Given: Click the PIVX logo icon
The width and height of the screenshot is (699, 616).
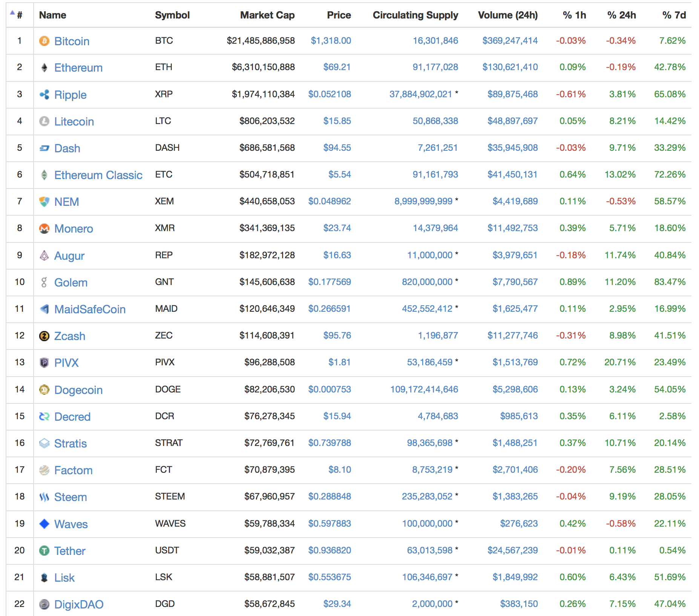Looking at the screenshot, I should (44, 363).
